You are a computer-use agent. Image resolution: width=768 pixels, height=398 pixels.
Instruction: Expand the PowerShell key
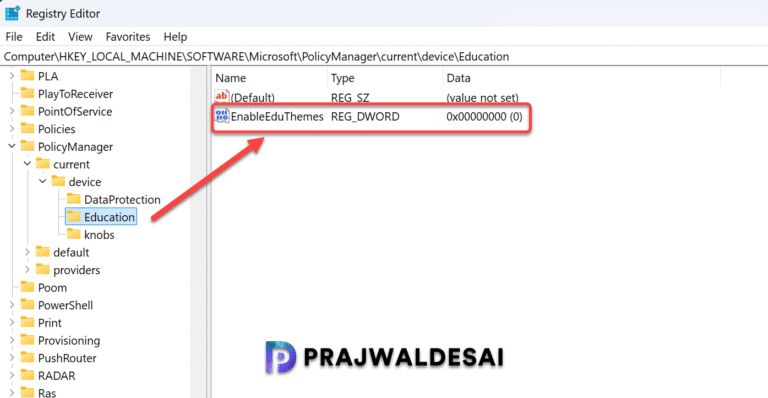(x=12, y=305)
